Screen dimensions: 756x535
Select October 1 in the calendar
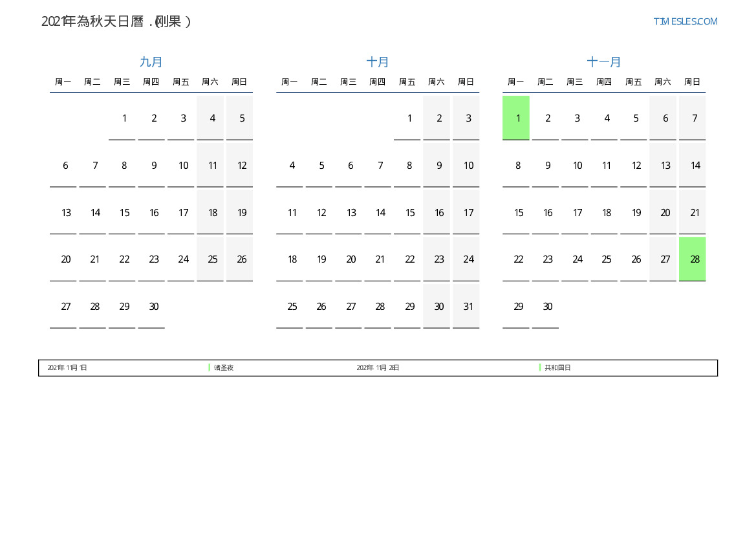[407, 118]
